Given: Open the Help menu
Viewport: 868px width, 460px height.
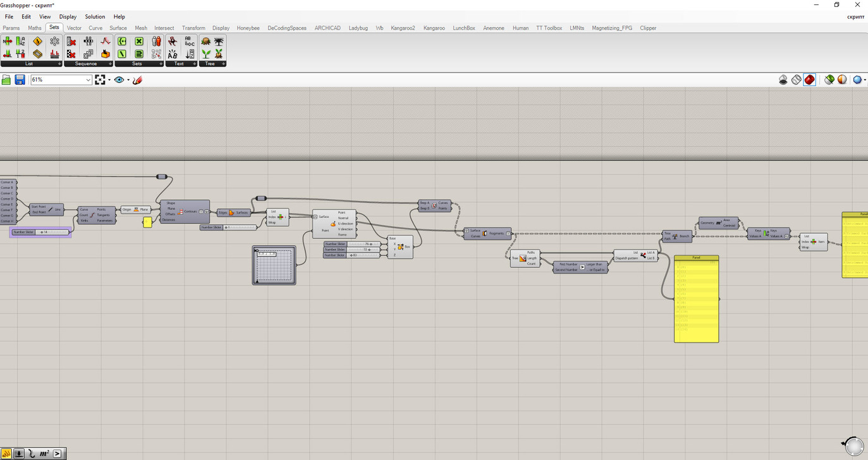Looking at the screenshot, I should [119, 16].
